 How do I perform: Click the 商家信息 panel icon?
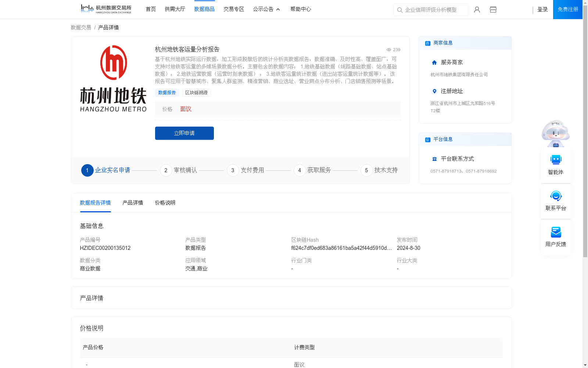[x=428, y=43]
